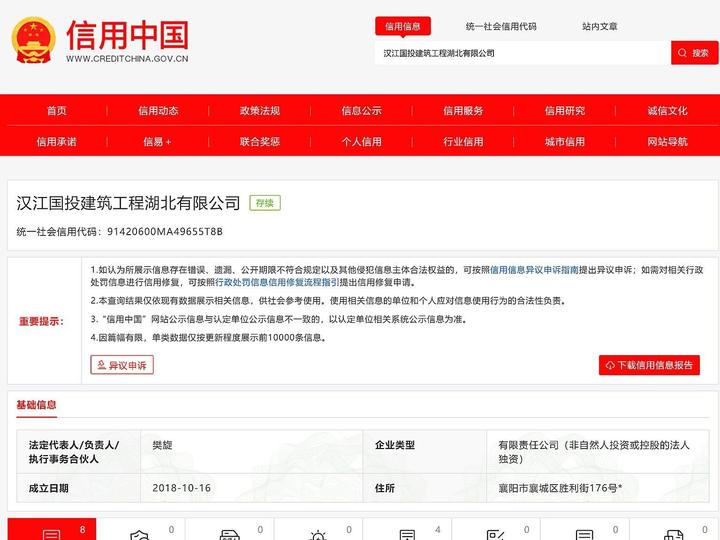Open 信息公示 in the navigation bar

pos(361,111)
